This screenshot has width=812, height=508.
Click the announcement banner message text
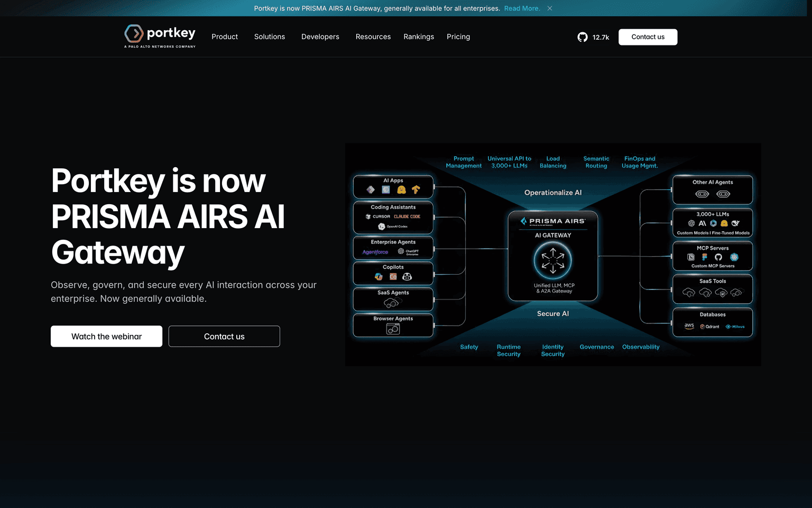(x=377, y=8)
